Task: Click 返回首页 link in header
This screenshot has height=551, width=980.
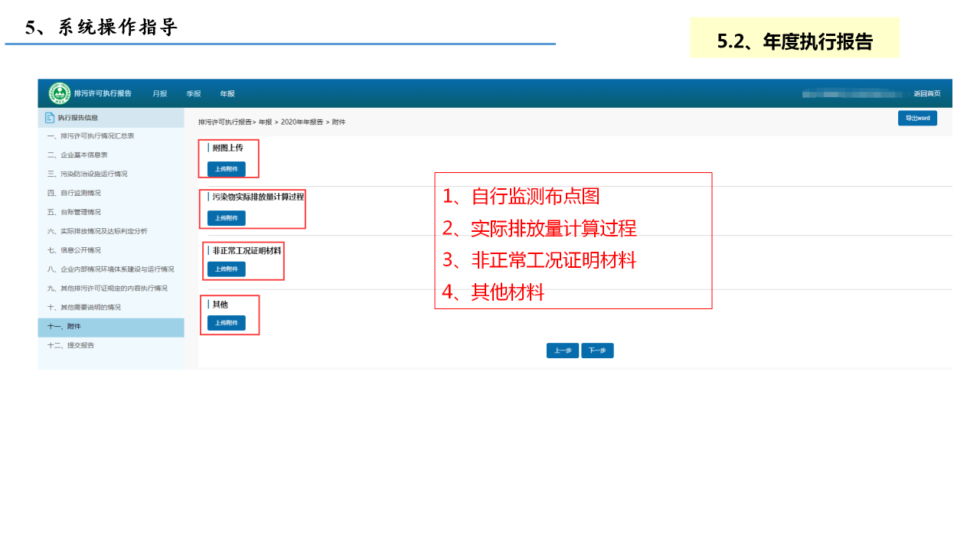Action: tap(926, 93)
